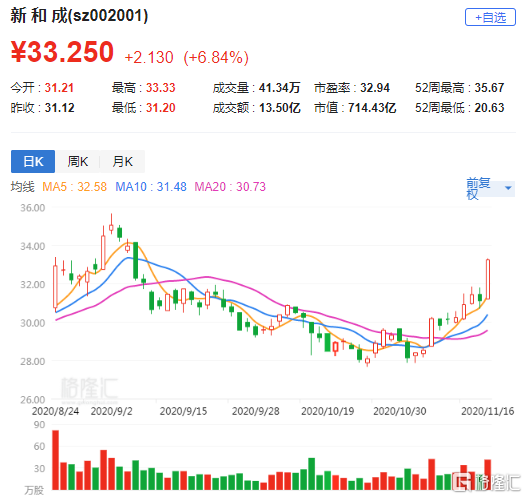Click the 昨收 value 31.12
The width and height of the screenshot is (527, 499).
(59, 108)
